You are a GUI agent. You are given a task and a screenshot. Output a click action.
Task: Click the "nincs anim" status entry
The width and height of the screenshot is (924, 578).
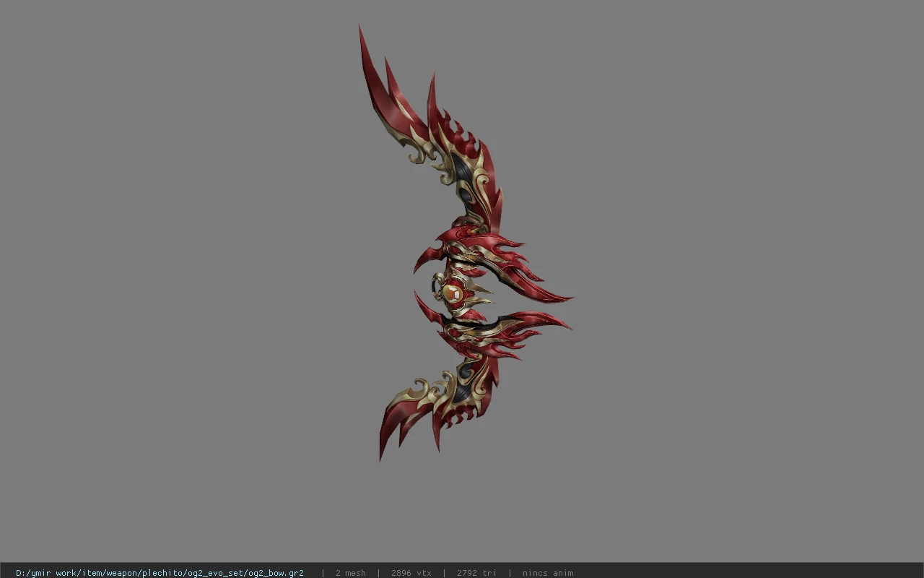(548, 573)
